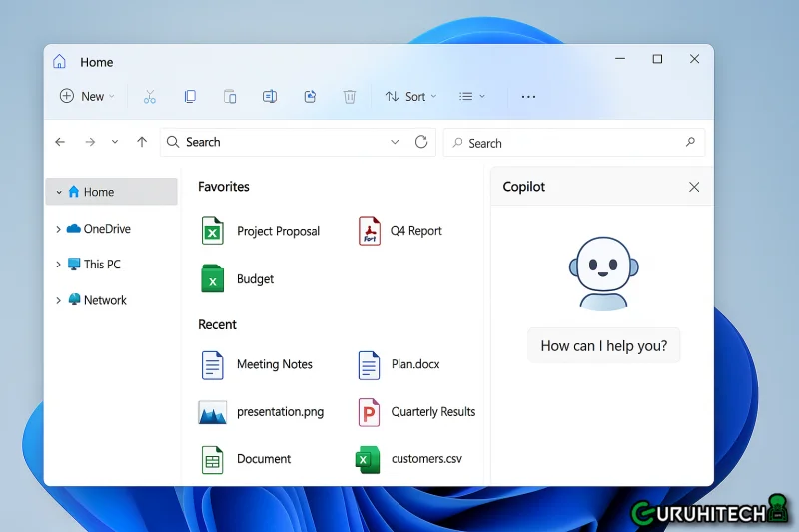
Task: Maximize the Home window
Action: (657, 59)
